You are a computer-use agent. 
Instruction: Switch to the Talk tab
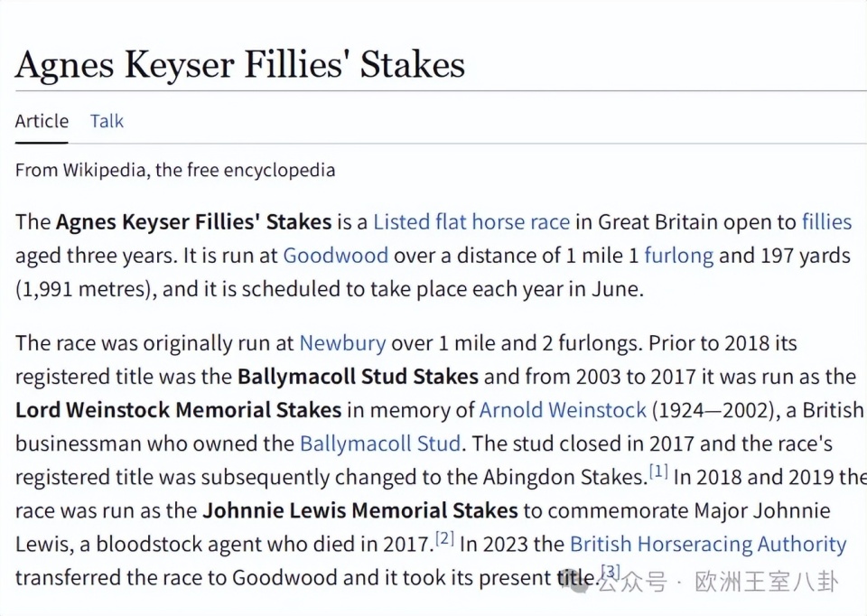[107, 121]
